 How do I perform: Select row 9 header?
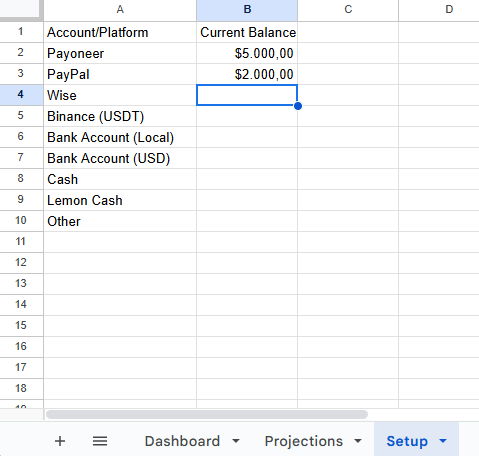(x=21, y=200)
